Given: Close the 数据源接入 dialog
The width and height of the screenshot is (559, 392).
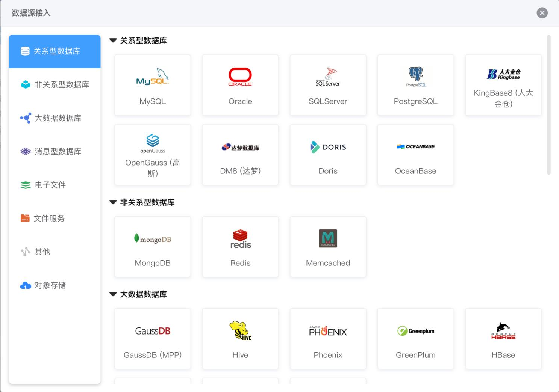Looking at the screenshot, I should [x=542, y=13].
